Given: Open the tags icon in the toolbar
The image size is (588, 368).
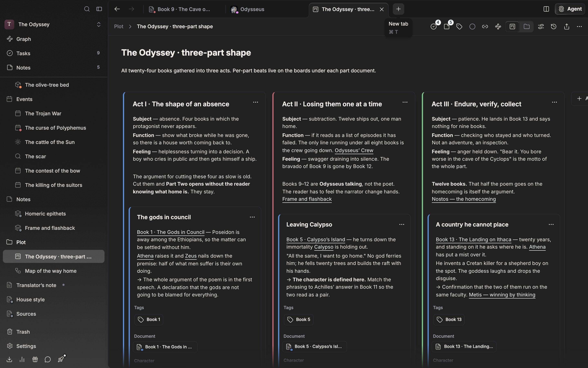Looking at the screenshot, I should (x=459, y=26).
